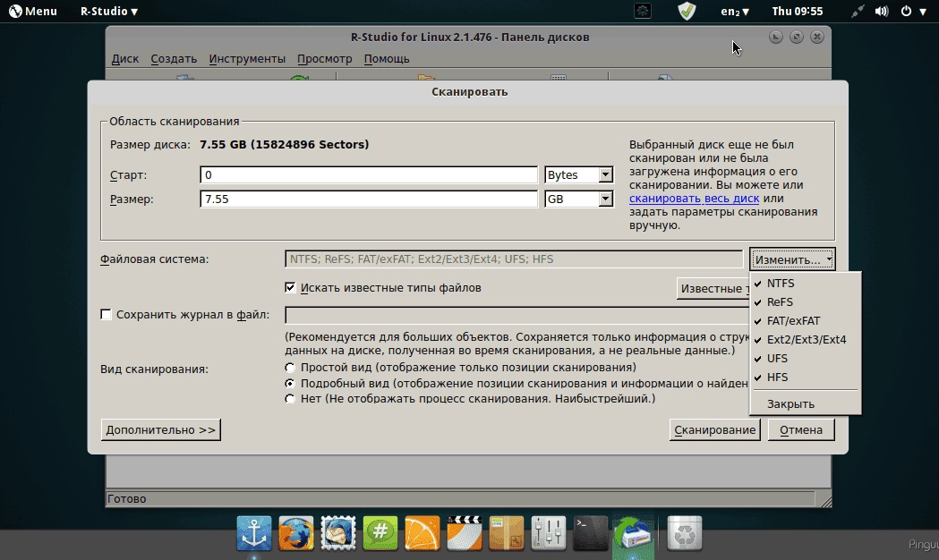Uncheck ReFS in the file system list

(x=805, y=301)
